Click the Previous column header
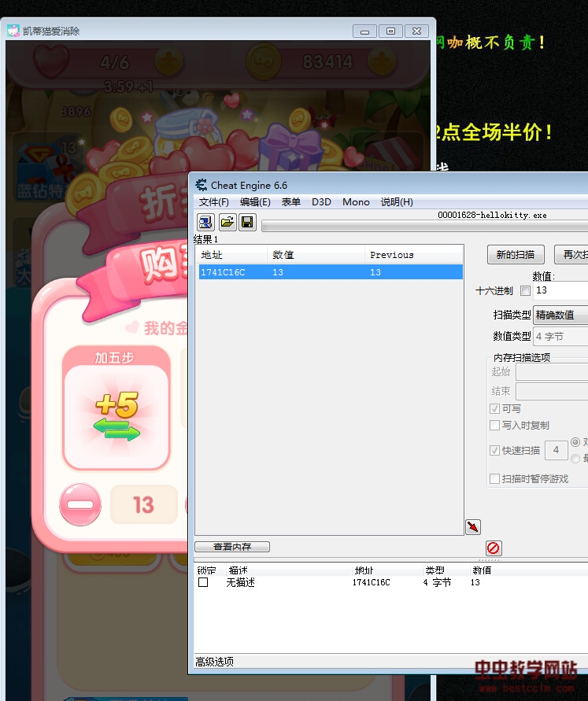 pos(413,255)
